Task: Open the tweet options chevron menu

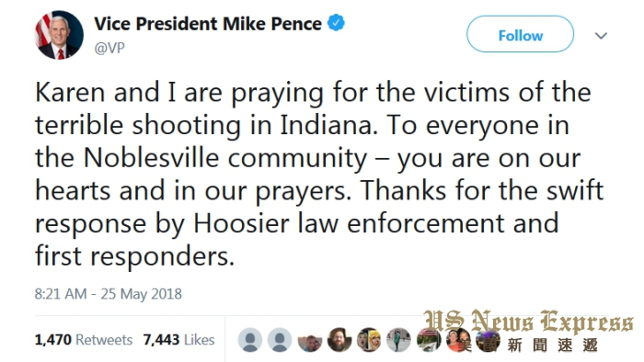Action: [x=601, y=36]
